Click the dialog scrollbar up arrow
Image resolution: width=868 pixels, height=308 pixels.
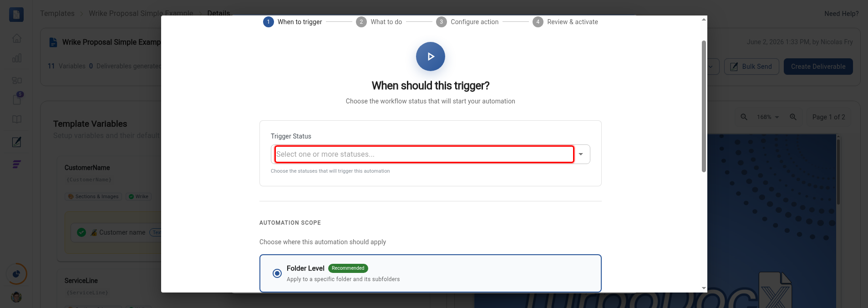(704, 20)
